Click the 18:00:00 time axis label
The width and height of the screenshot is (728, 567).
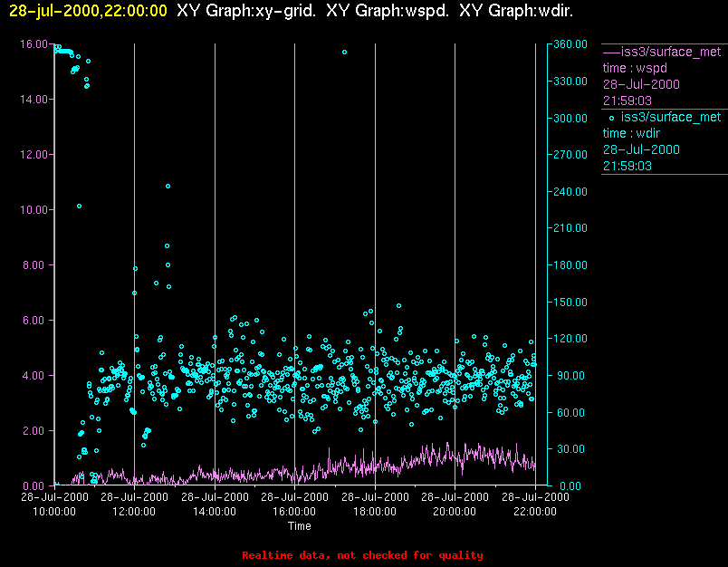pos(375,512)
